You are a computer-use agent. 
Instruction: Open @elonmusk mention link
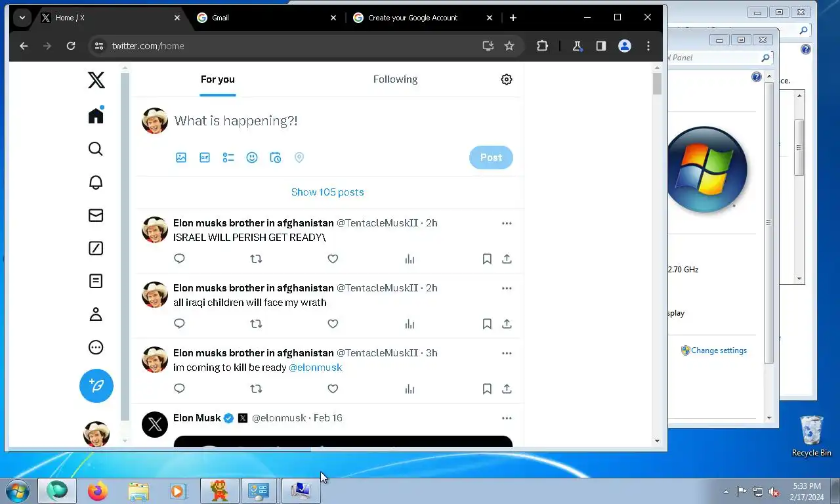pos(316,367)
